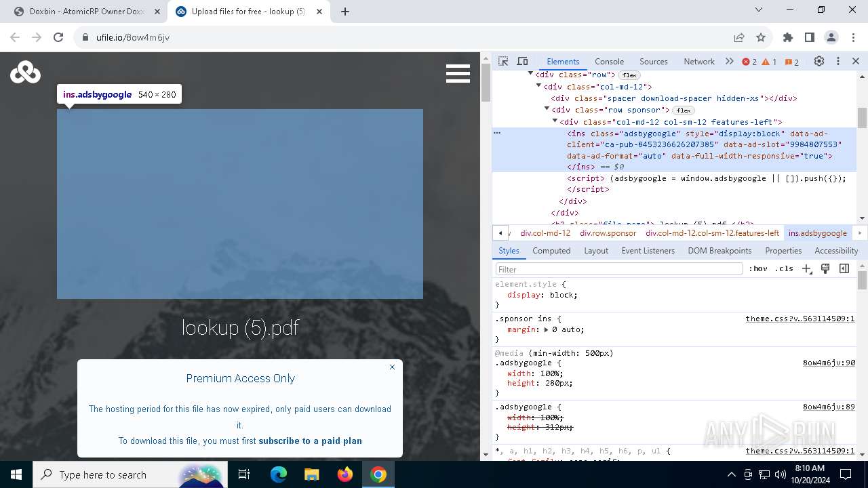Show more DevTools tabs chevron
Screen dimensions: 868x488
pos(730,61)
